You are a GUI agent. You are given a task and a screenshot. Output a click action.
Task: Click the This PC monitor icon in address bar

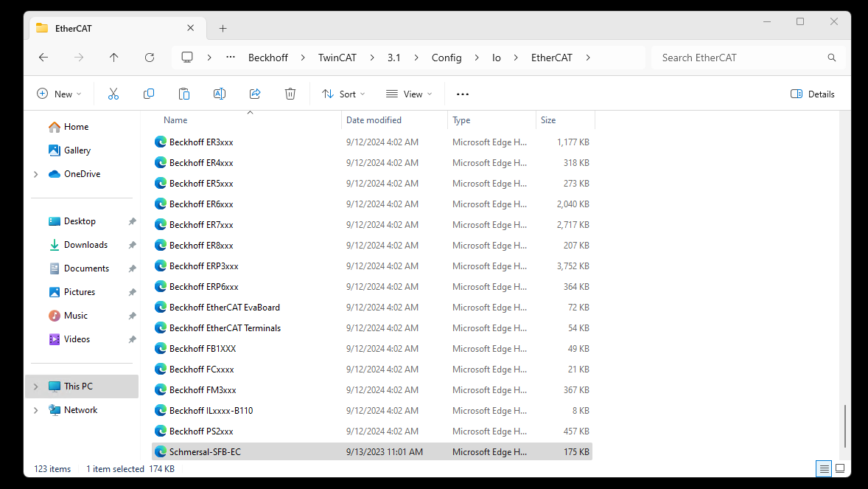187,58
